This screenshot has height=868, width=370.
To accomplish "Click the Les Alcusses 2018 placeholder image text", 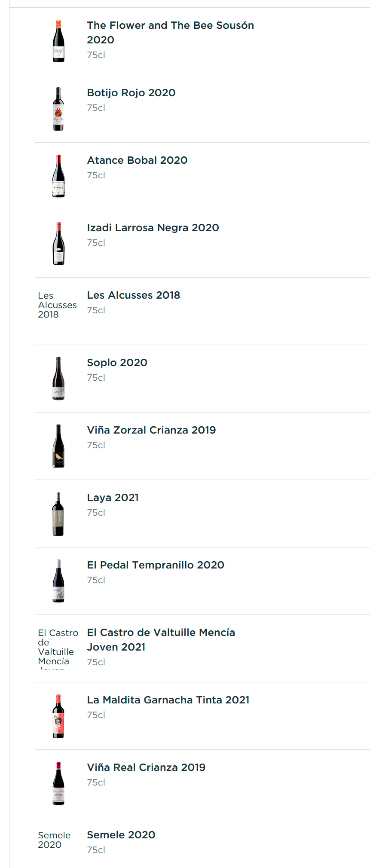I will click(x=57, y=305).
